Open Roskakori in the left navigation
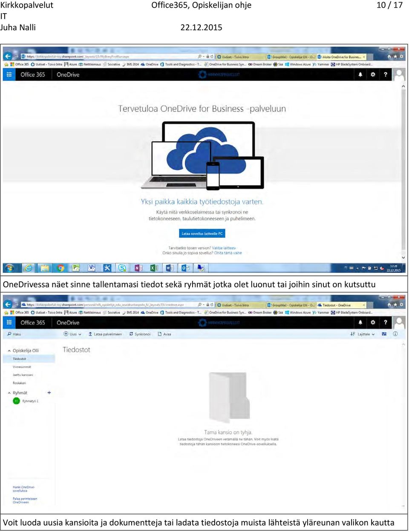 [19, 383]
